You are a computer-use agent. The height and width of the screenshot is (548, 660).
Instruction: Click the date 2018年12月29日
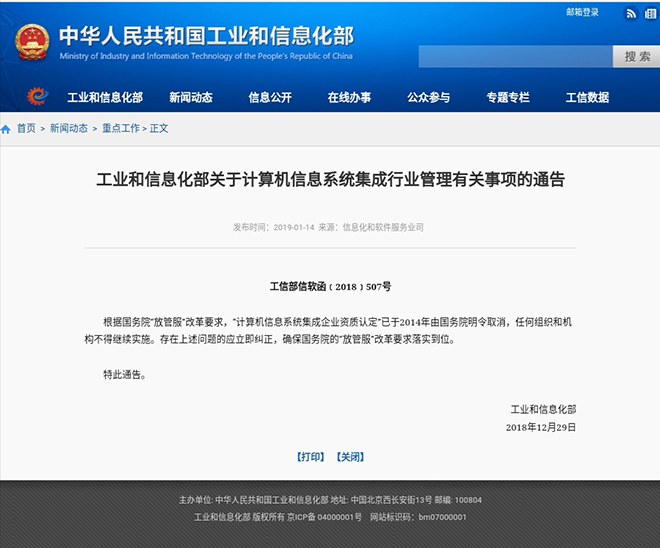coord(541,427)
